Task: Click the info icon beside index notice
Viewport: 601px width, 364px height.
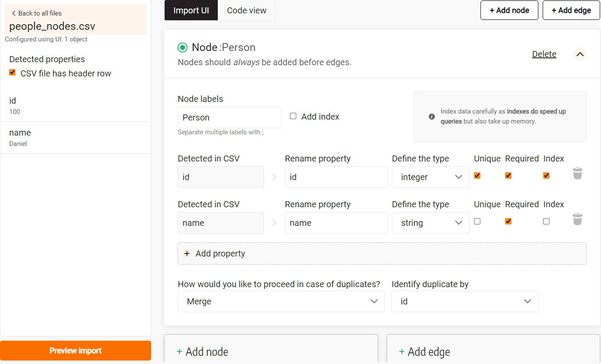Action: click(x=432, y=117)
